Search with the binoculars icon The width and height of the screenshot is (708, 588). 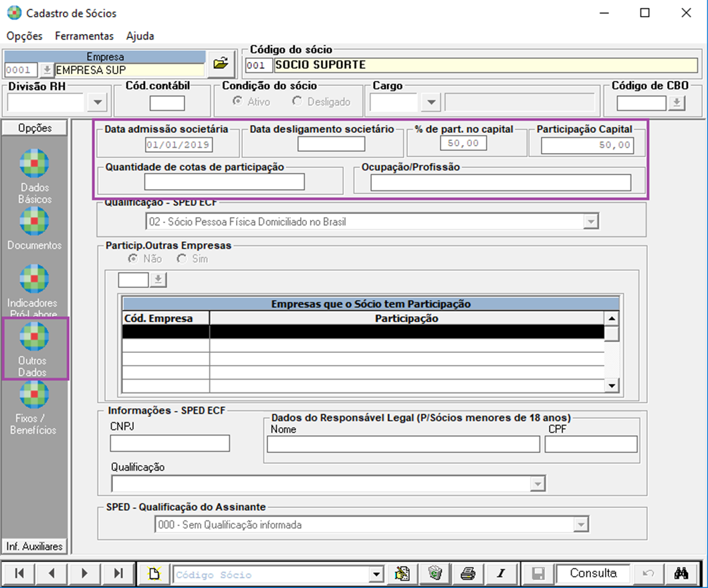(681, 573)
